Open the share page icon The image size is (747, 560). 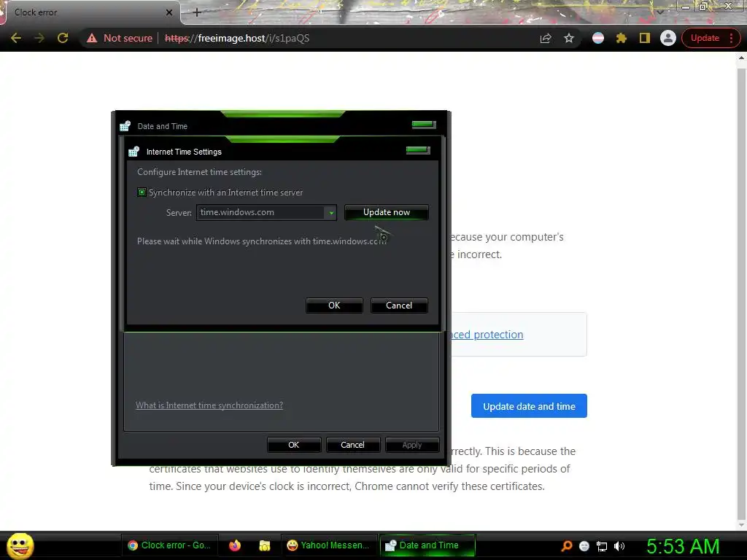tap(546, 38)
